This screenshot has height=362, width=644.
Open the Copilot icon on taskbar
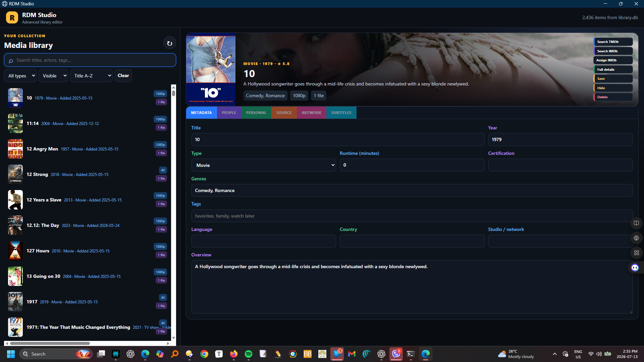pyautogui.click(x=160, y=354)
